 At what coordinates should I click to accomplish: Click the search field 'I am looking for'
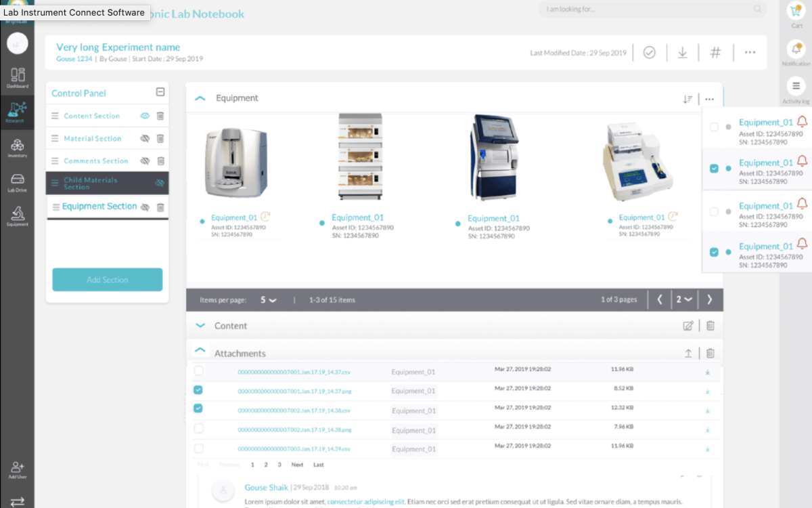tap(646, 9)
